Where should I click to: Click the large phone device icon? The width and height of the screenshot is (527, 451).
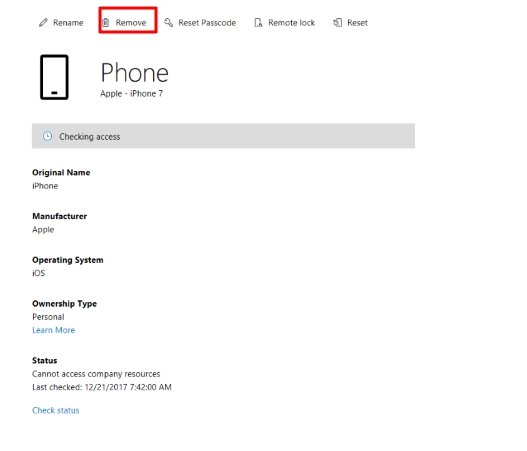54,77
